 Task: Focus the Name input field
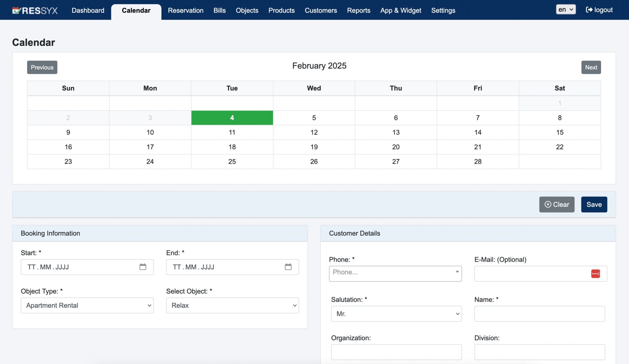pos(539,314)
